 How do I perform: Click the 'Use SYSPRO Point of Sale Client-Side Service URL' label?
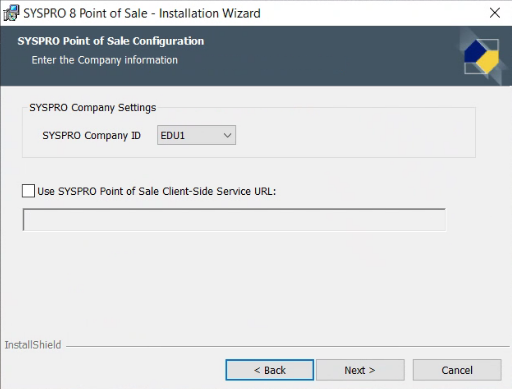[157, 191]
